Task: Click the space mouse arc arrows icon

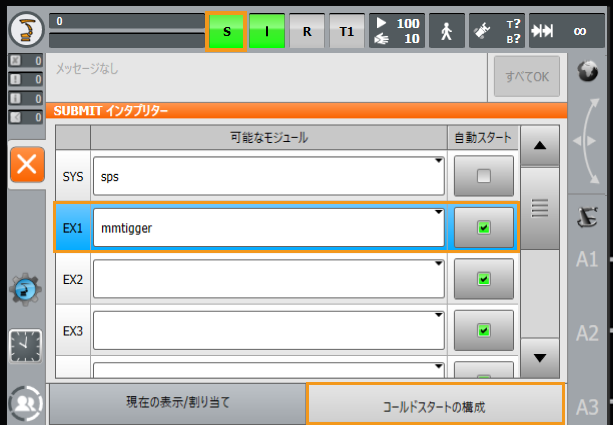Action: point(586,141)
